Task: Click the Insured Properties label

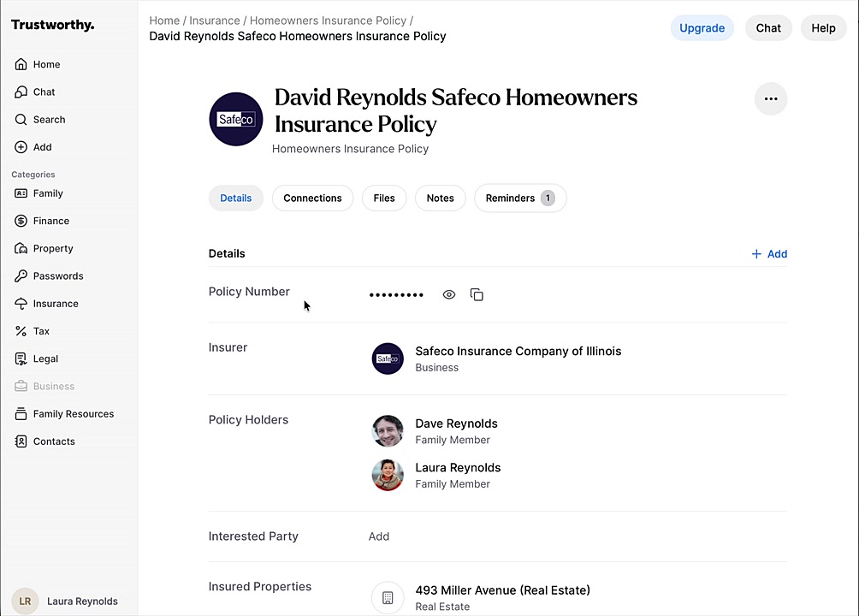Action: click(260, 586)
